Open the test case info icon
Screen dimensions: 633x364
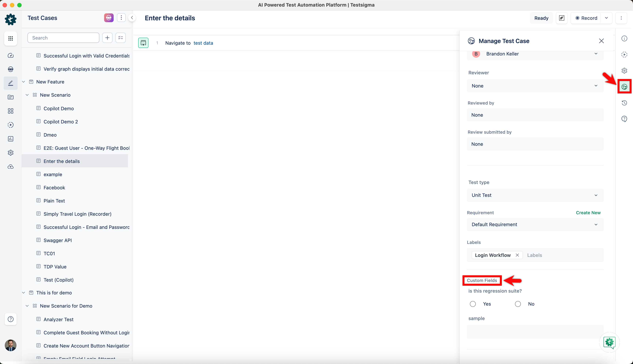click(624, 38)
